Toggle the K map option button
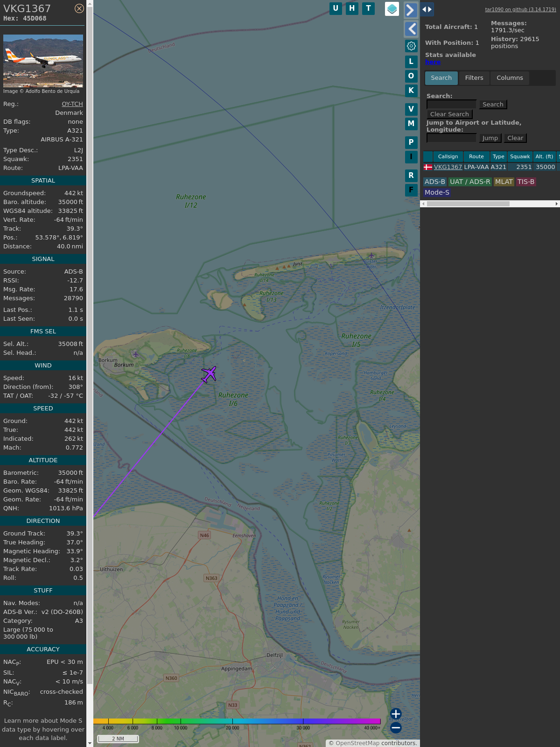 (x=411, y=91)
